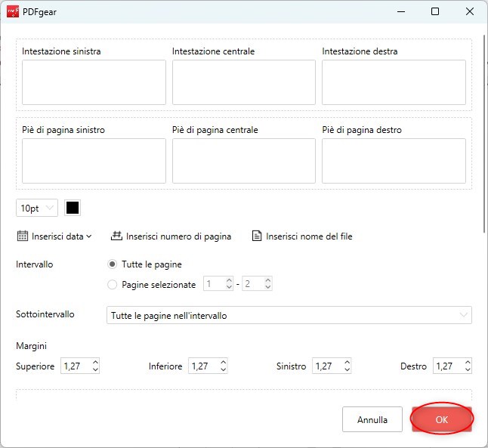
Task: Decrease the end page number spinner
Action: pyautogui.click(x=268, y=287)
